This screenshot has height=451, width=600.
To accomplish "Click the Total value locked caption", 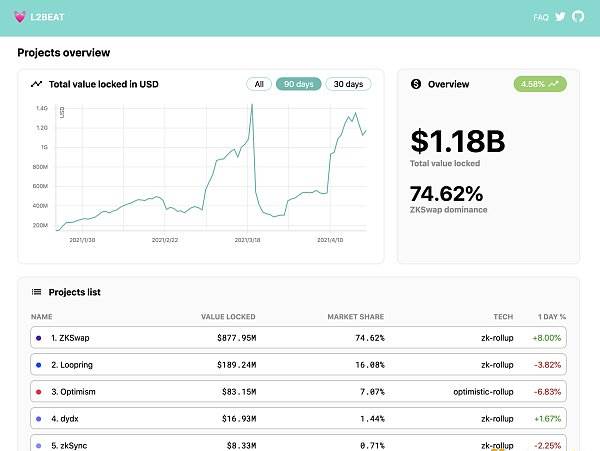I will coord(445,163).
